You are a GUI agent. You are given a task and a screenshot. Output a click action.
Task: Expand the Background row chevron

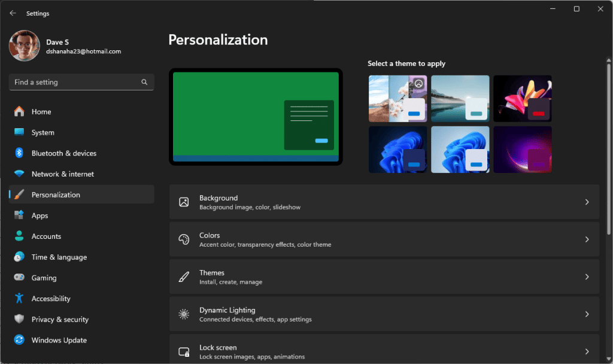click(x=587, y=202)
